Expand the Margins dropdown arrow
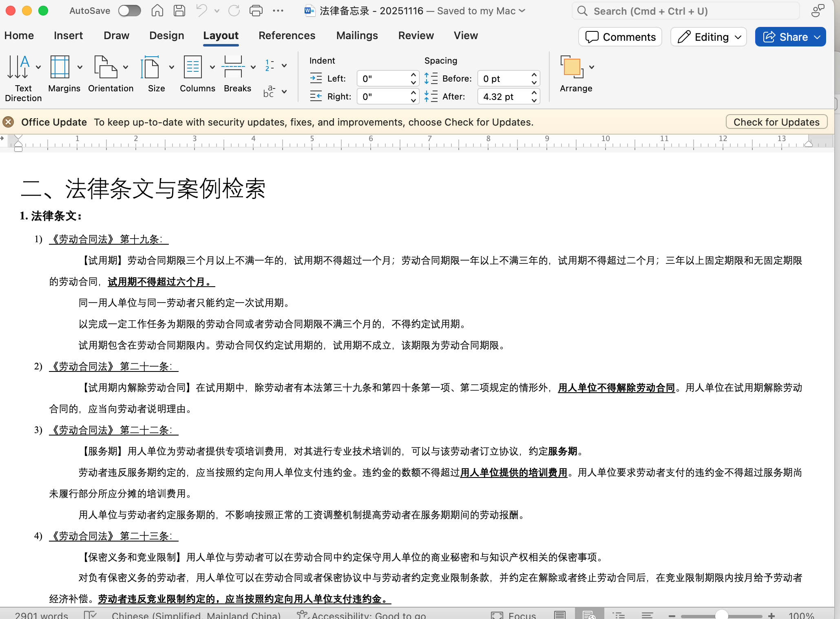Viewport: 840px width, 619px height. (80, 67)
